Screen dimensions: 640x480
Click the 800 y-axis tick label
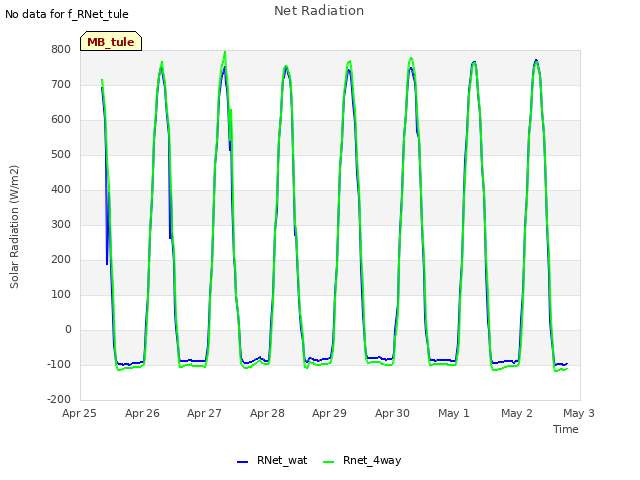pos(61,49)
